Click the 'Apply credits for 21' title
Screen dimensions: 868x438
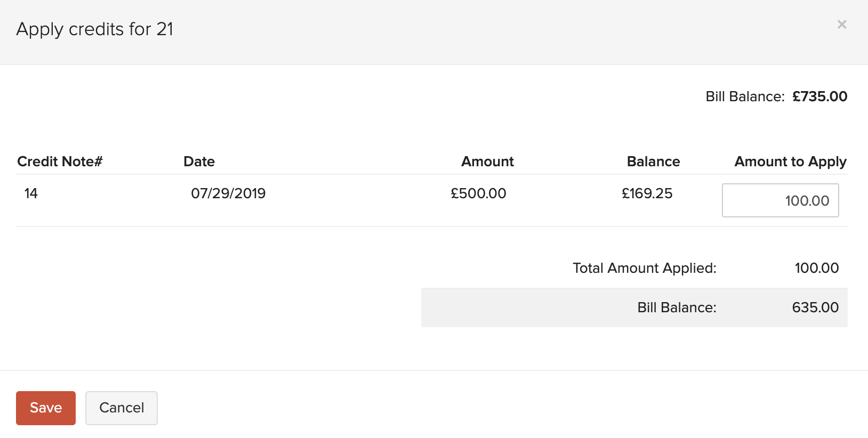tap(95, 29)
